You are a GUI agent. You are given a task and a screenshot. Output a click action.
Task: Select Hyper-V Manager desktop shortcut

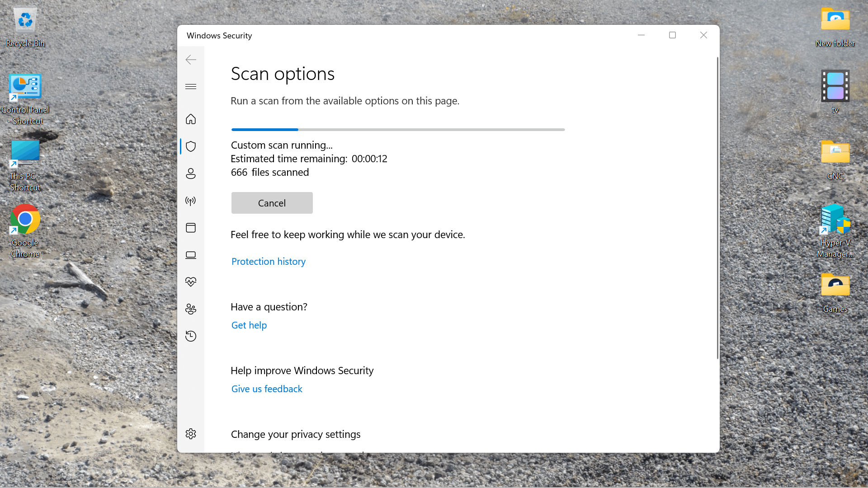(x=835, y=231)
